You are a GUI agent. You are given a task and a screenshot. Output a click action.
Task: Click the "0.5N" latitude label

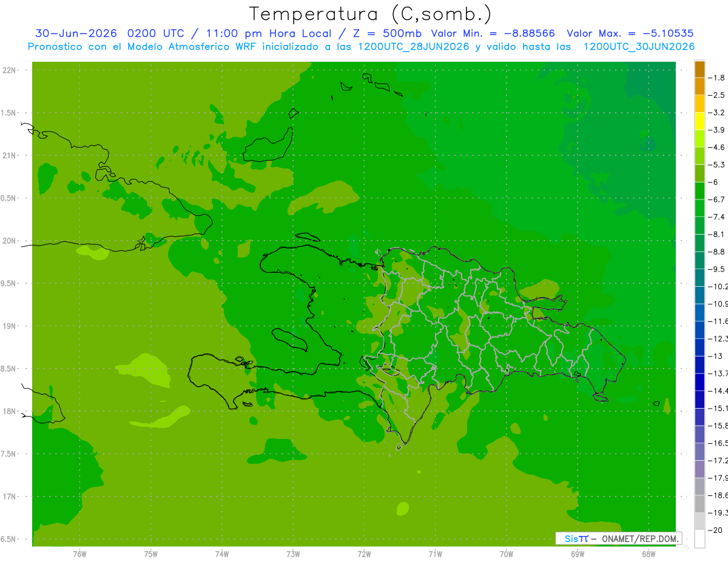(x=8, y=198)
